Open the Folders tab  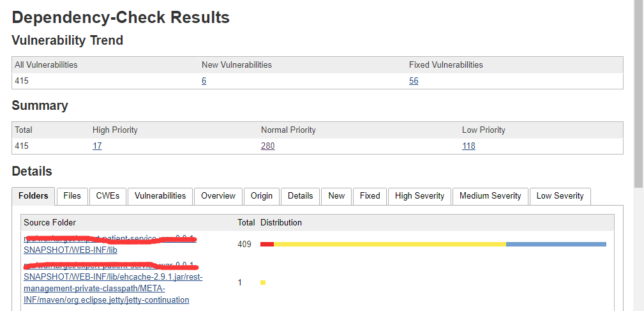[33, 196]
